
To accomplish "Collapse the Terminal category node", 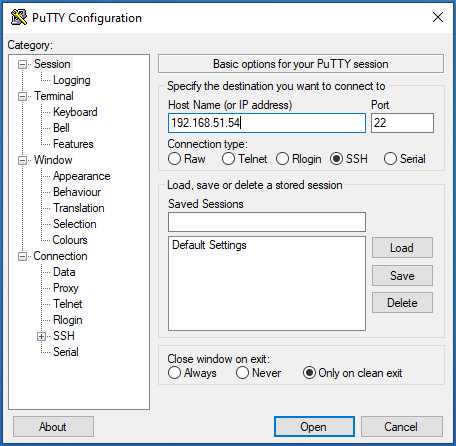I will (22, 96).
